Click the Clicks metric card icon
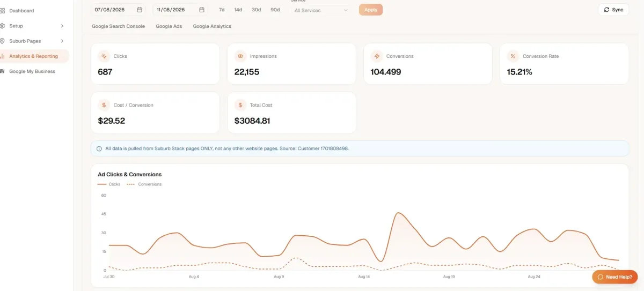 click(x=104, y=56)
